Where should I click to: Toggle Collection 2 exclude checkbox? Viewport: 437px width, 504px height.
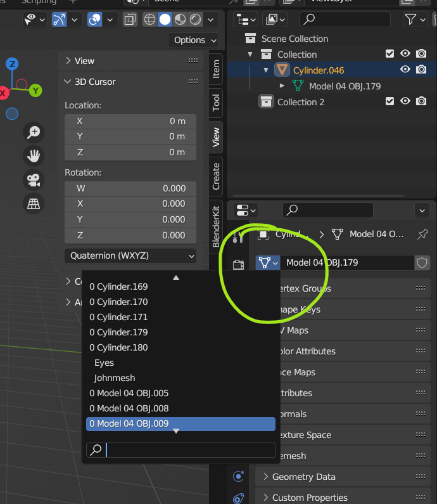point(389,101)
